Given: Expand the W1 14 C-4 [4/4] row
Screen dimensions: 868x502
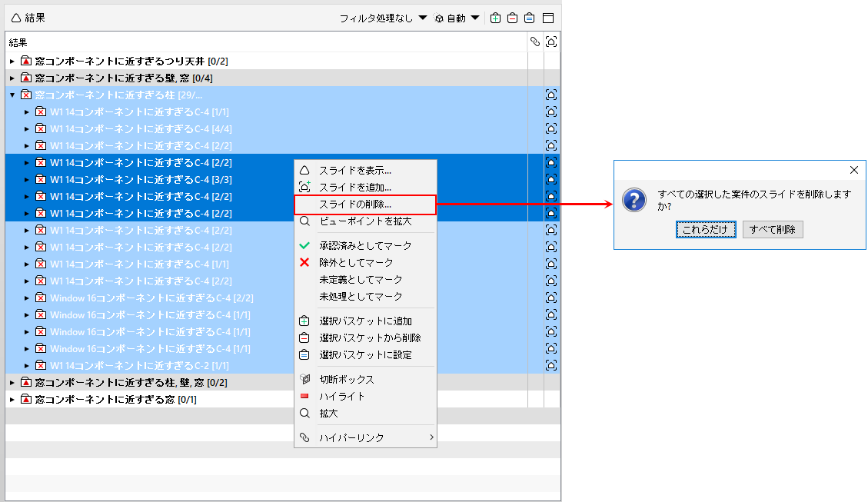Looking at the screenshot, I should (27, 129).
